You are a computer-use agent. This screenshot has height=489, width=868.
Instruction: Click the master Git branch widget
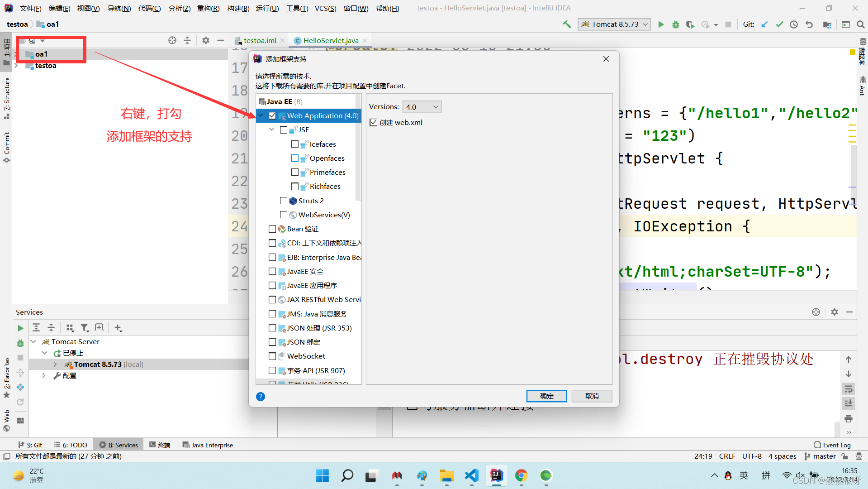820,456
